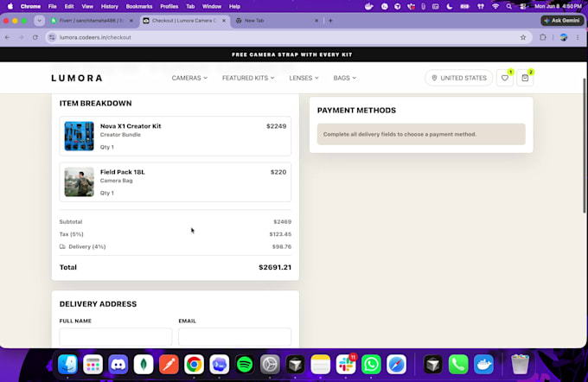
Task: Click the Tax (5%) label
Action: tap(71, 234)
